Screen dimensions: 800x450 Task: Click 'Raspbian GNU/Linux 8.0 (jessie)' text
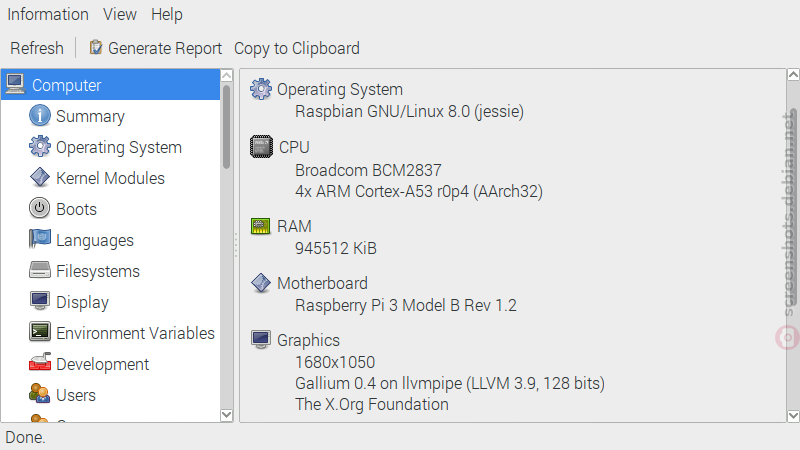(x=409, y=111)
